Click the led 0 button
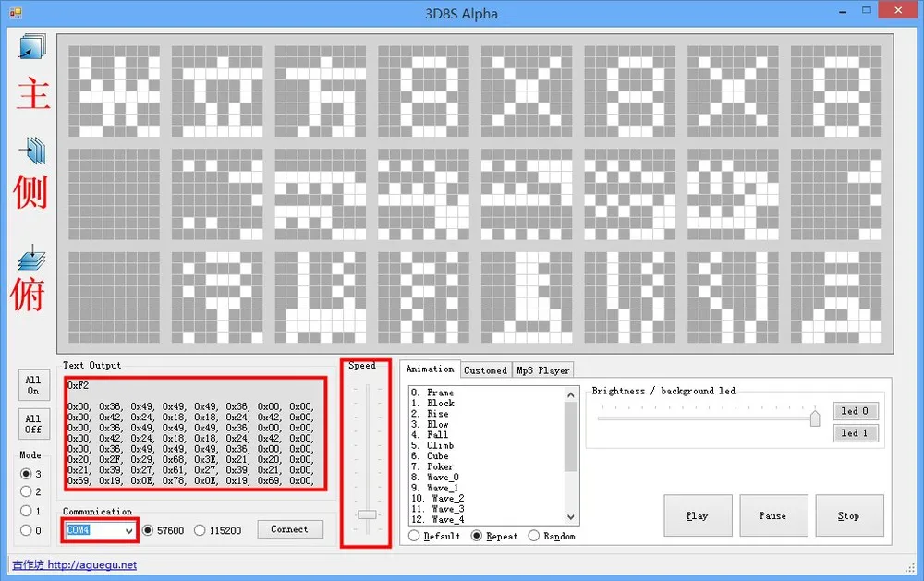The width and height of the screenshot is (924, 581). [855, 411]
